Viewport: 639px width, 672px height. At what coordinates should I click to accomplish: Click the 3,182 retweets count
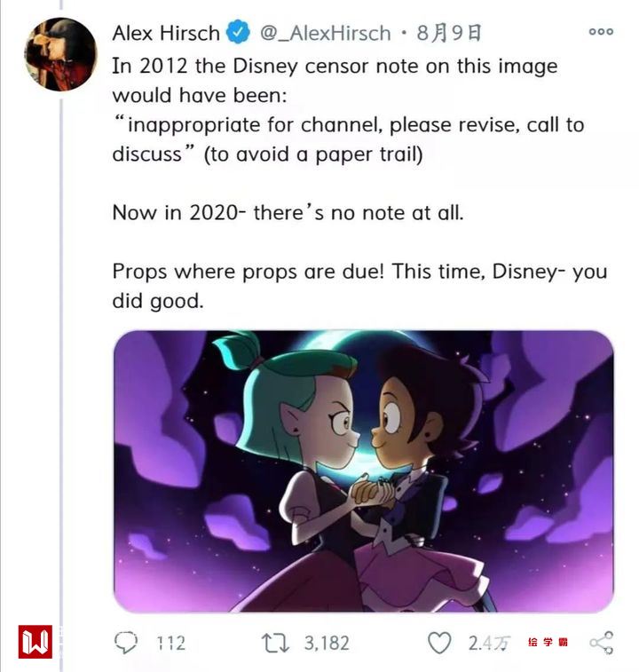click(x=327, y=644)
